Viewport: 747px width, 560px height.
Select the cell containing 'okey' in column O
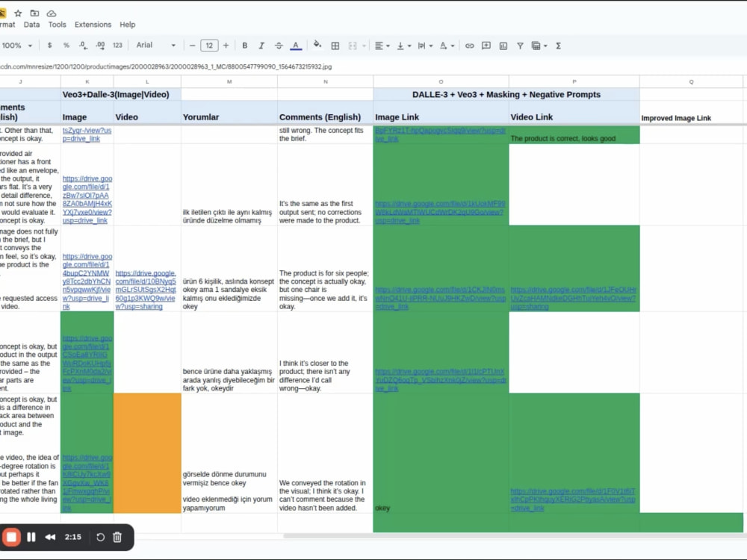(x=441, y=453)
